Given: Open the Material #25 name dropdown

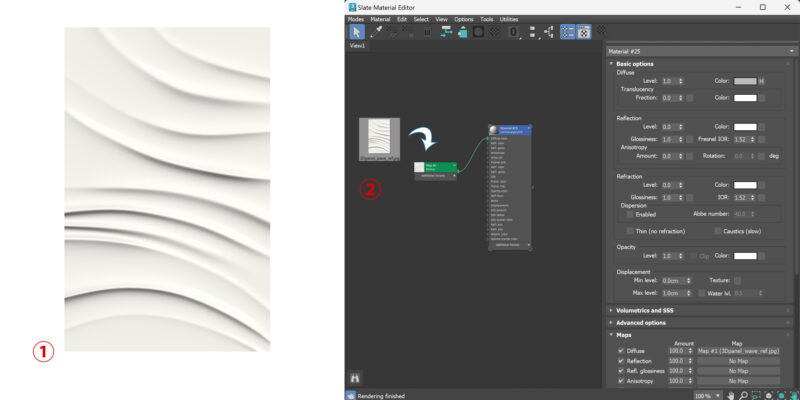Looking at the screenshot, I should (x=791, y=52).
